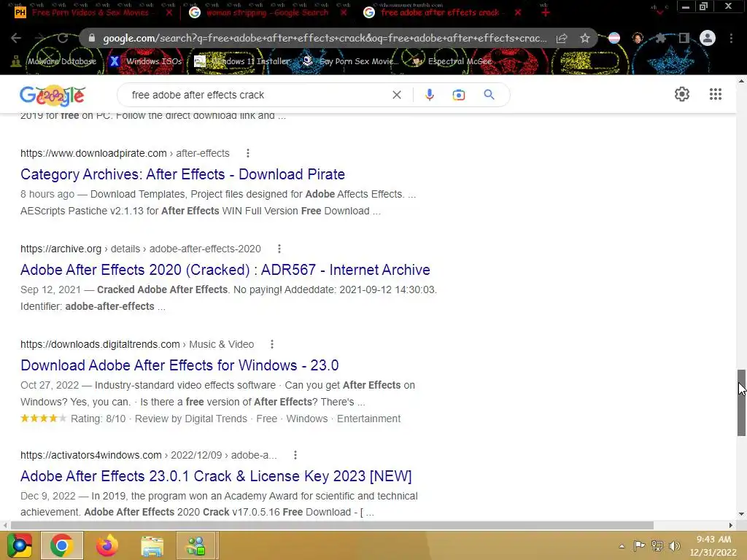The width and height of the screenshot is (747, 560).
Task: Click the Google 2022 doodle logo
Action: coord(53,96)
